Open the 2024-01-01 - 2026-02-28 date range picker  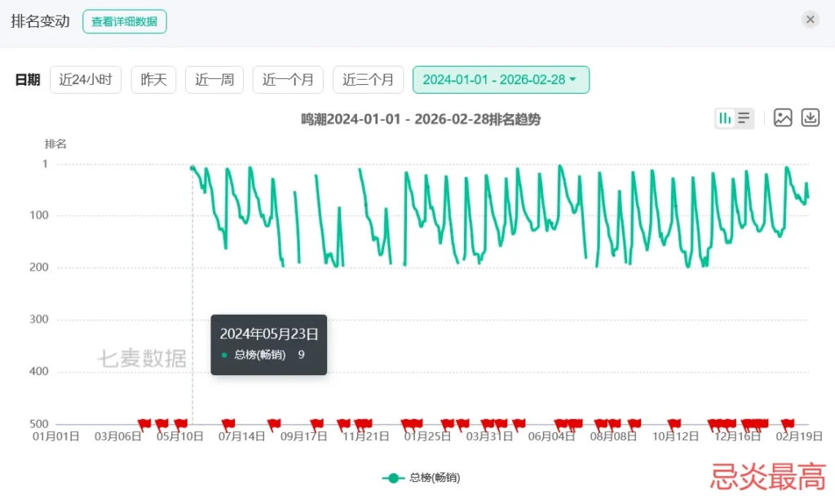(x=501, y=80)
